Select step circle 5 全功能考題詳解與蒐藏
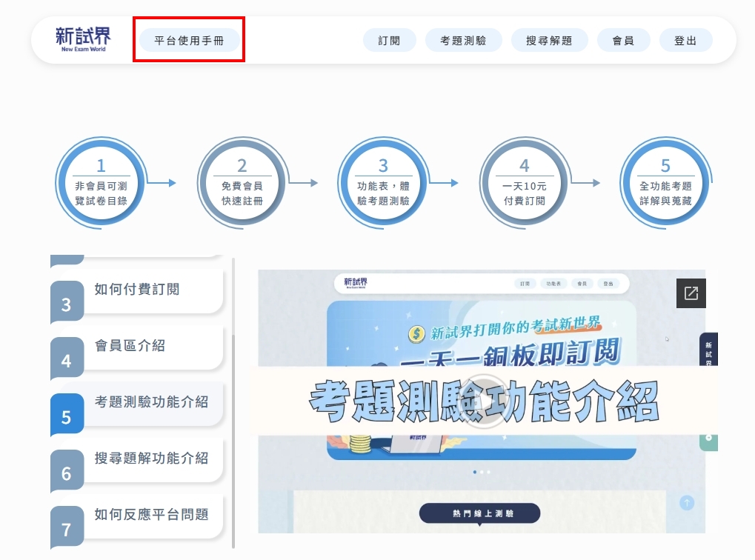This screenshot has height=560, width=755. click(x=665, y=183)
